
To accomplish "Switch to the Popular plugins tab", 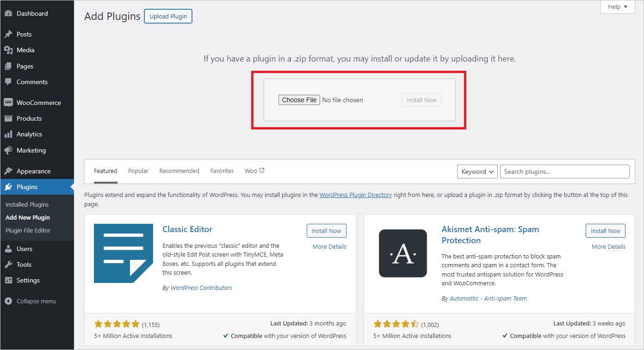I will tap(138, 171).
